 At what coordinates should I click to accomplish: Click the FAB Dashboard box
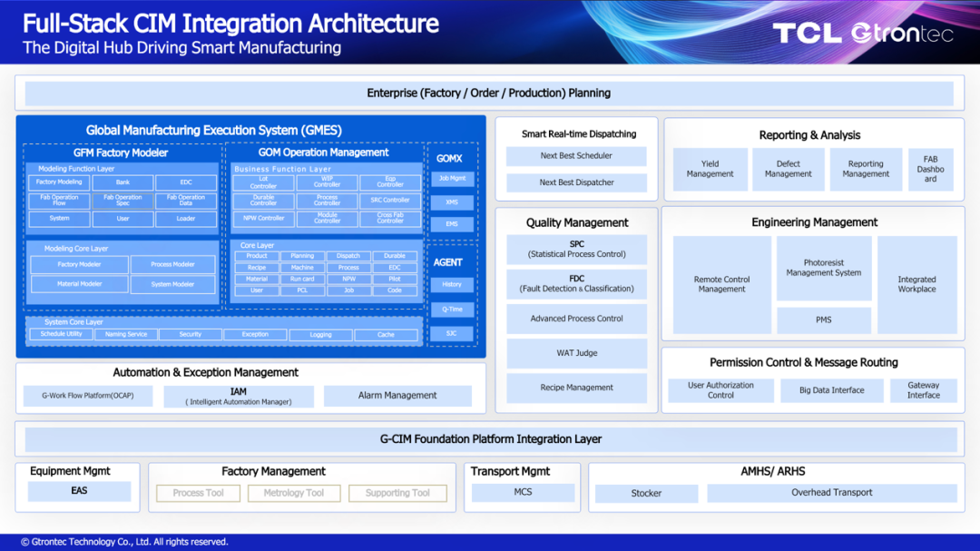[x=931, y=169]
